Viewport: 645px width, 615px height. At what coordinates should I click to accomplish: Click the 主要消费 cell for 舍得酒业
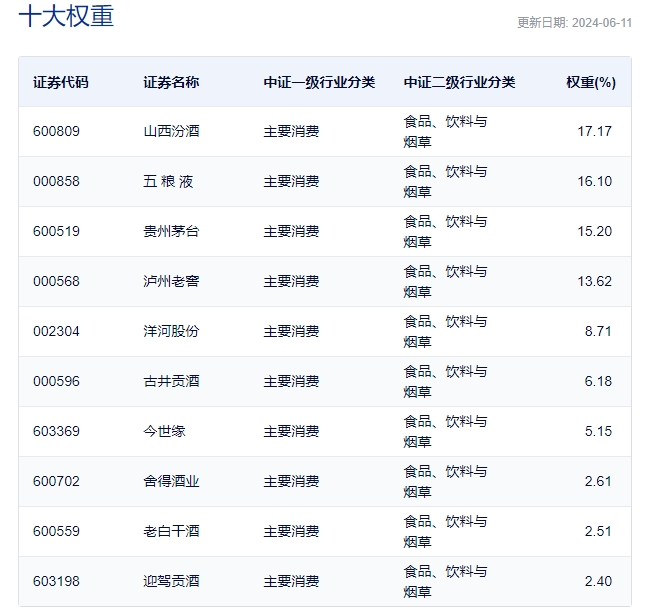291,481
